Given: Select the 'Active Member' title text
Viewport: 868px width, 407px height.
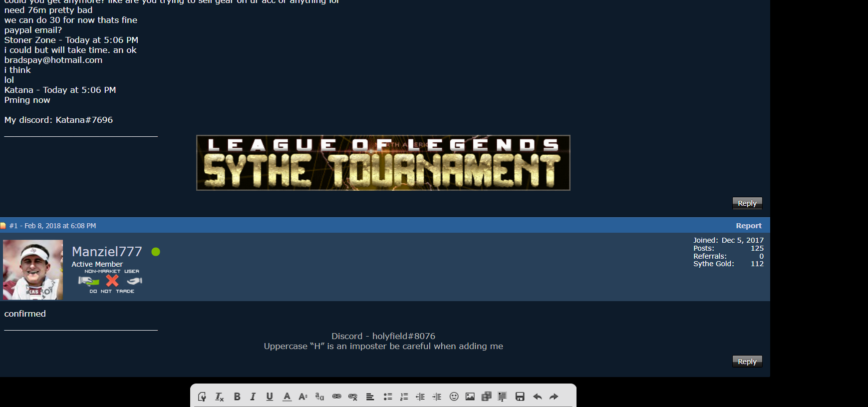Looking at the screenshot, I should (x=97, y=264).
